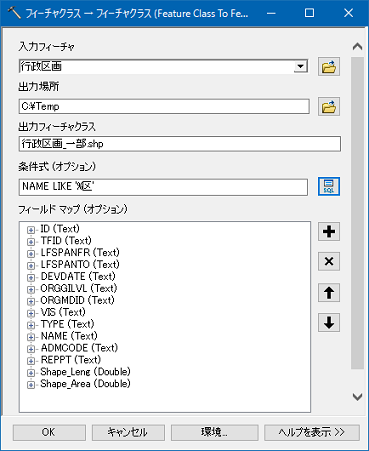Move field up with arrow button

coord(329,293)
